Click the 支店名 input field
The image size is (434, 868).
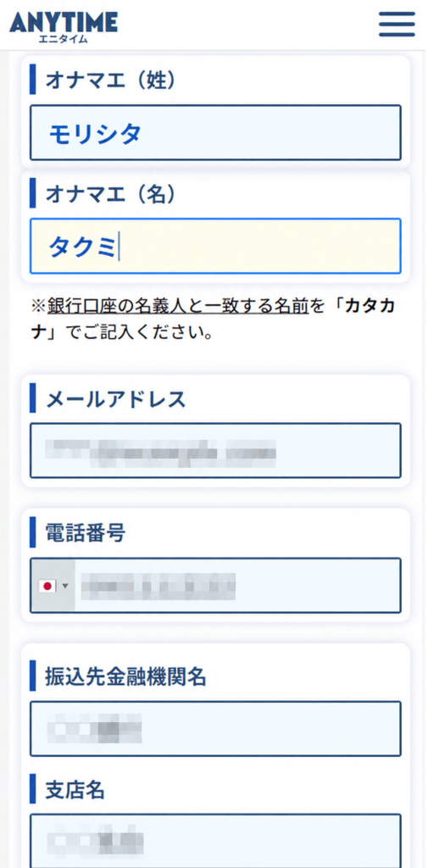click(215, 841)
